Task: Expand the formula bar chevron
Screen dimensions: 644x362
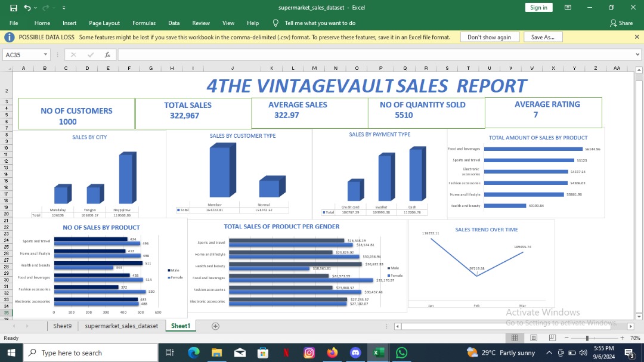Action: [637, 55]
